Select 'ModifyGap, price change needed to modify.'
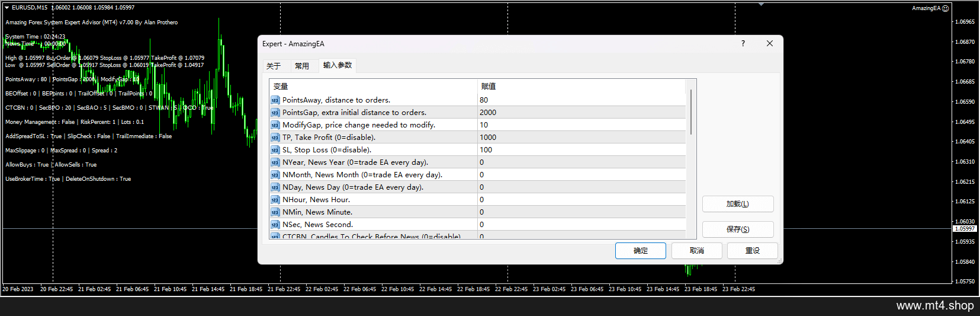The image size is (980, 316). click(359, 125)
